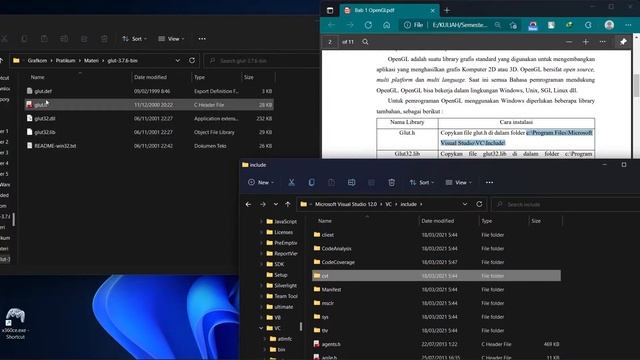Image resolution: width=640 pixels, height=360 pixels.
Task: Pin the PDF toolbar
Action: 623,42
